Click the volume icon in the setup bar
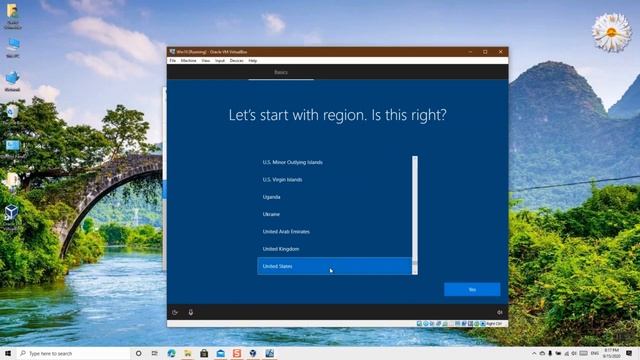The height and width of the screenshot is (360, 640). (x=500, y=312)
